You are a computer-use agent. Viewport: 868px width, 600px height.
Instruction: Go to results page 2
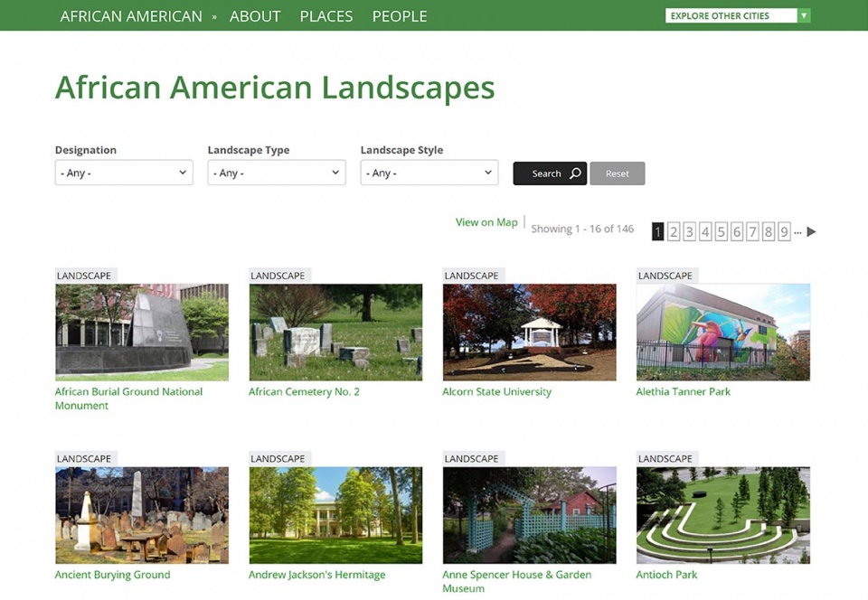674,231
